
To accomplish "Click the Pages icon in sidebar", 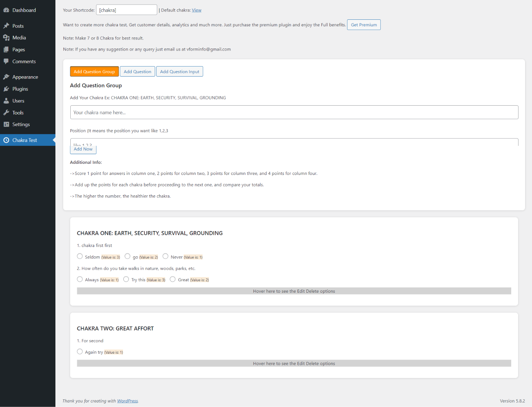I will pos(6,50).
